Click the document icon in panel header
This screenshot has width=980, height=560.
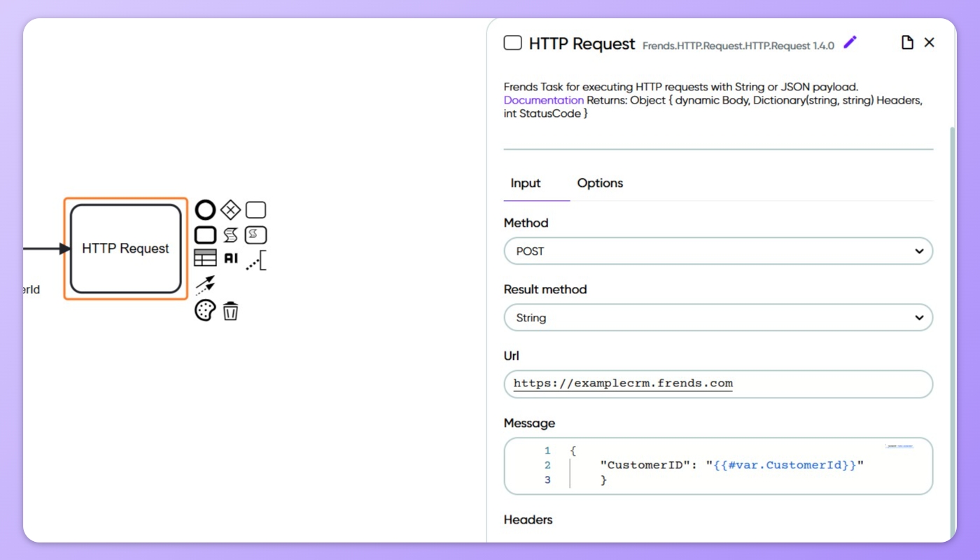[x=906, y=43]
